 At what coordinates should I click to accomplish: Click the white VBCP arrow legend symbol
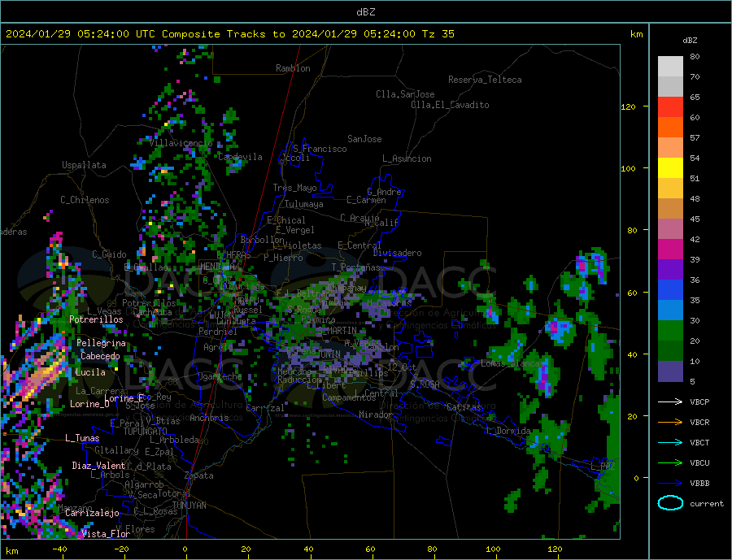click(x=670, y=402)
